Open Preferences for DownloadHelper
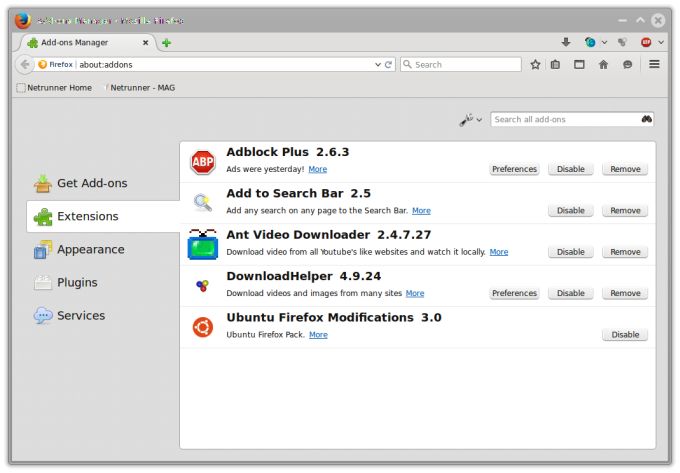This screenshot has height=473, width=680. coord(514,293)
